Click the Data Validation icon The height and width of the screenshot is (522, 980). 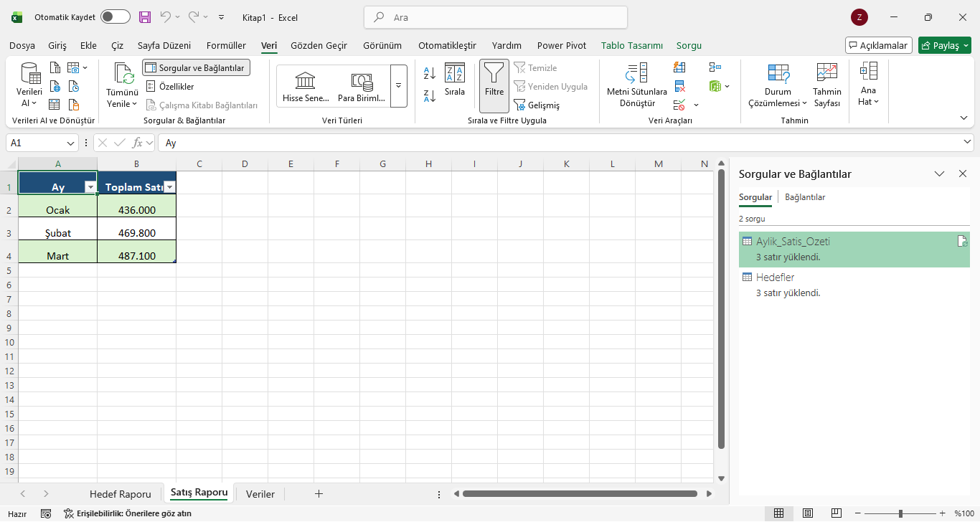(x=679, y=105)
